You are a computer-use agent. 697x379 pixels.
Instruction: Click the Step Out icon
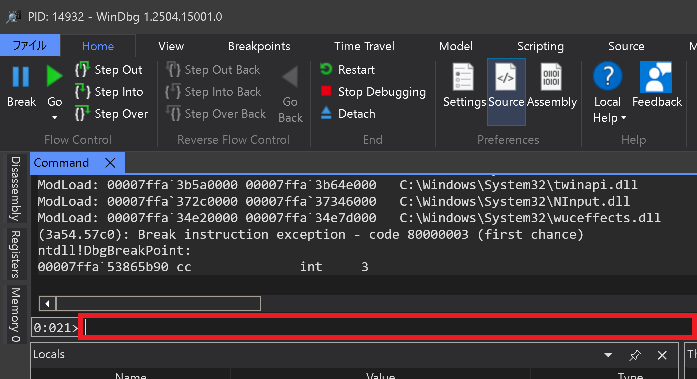[82, 70]
